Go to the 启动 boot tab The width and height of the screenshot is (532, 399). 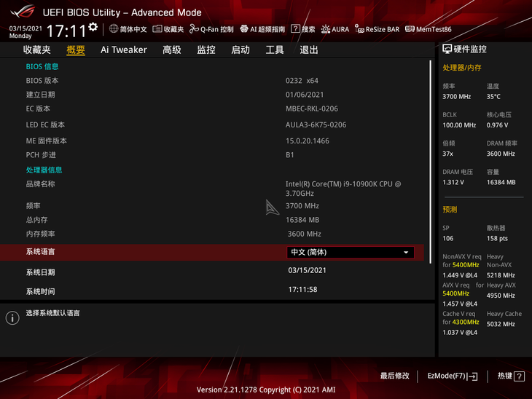coord(240,50)
